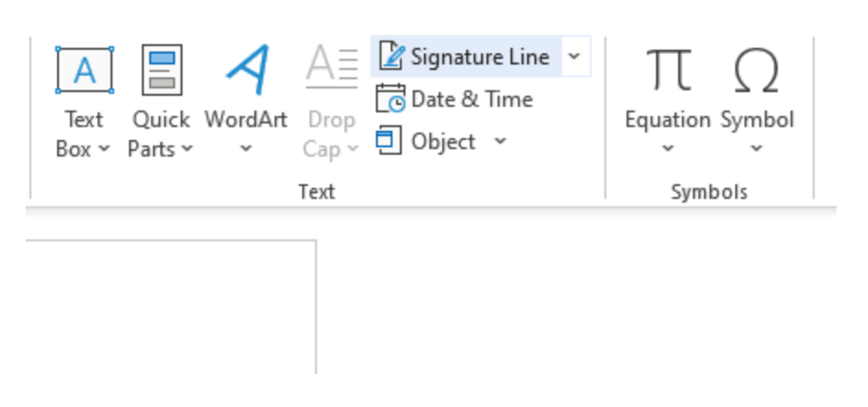Click the Text Box icon
Viewport: 868px width, 407px height.
click(85, 70)
